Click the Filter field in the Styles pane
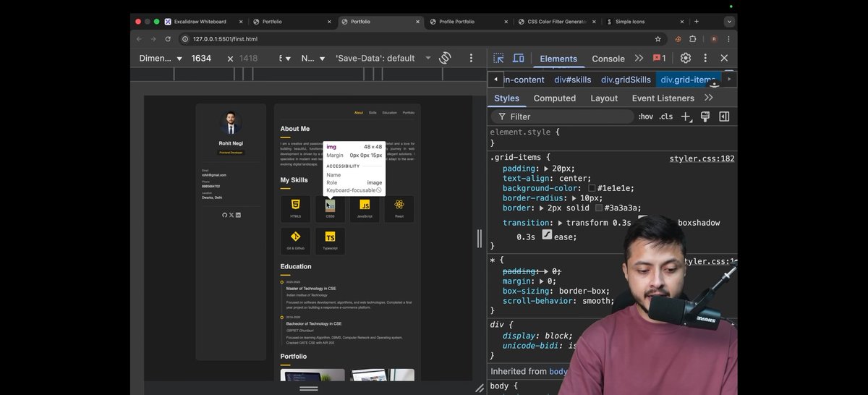Image resolution: width=868 pixels, height=395 pixels. [x=562, y=116]
